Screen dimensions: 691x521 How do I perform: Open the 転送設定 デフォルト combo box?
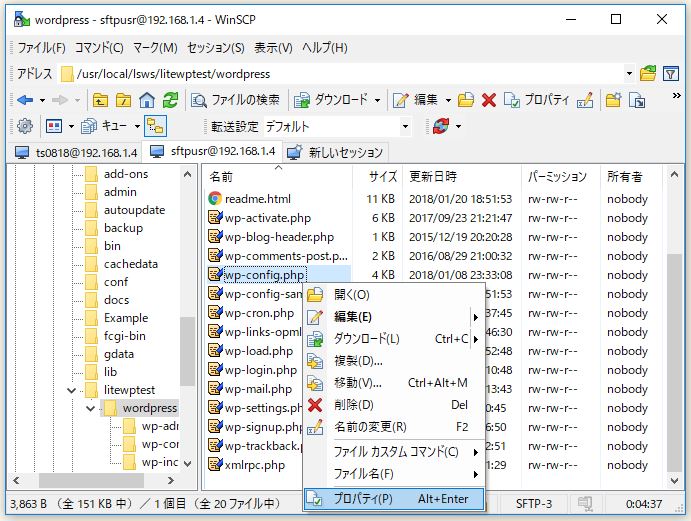click(338, 127)
